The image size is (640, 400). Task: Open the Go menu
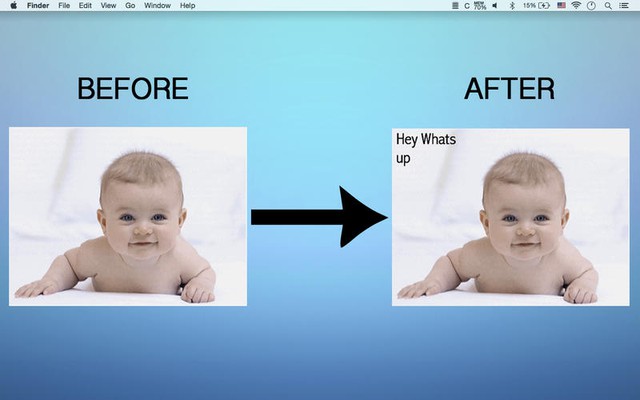coord(130,5)
